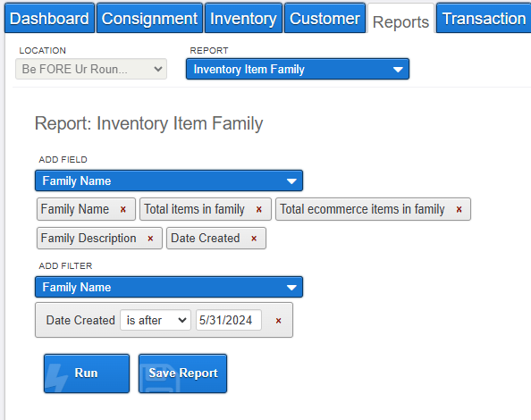The height and width of the screenshot is (420, 531).
Task: Change the 'is after' filter operator
Action: pos(156,320)
